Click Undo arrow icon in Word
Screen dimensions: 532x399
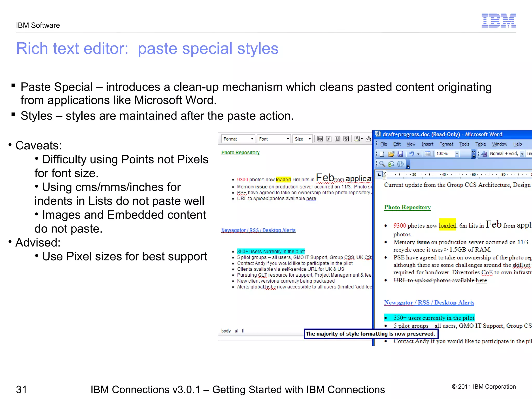tap(412, 154)
